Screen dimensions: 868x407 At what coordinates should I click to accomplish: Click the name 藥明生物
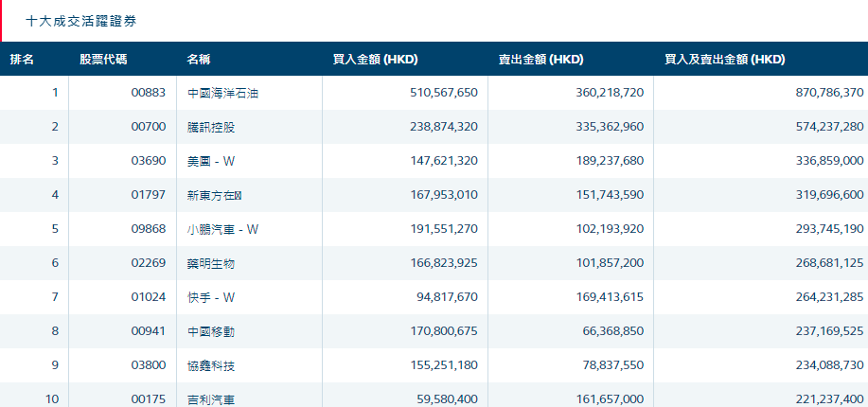211,263
